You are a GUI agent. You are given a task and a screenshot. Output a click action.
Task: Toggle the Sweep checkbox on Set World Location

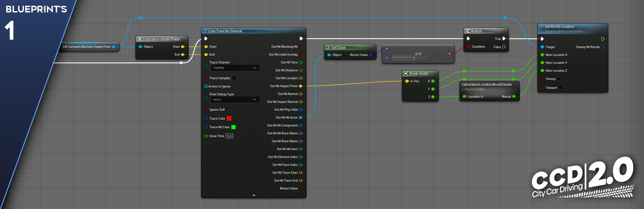559,79
